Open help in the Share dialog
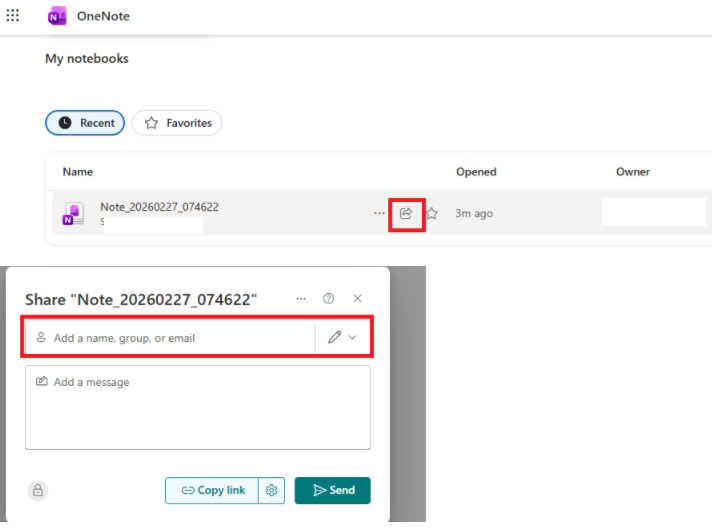712x532 pixels. (x=328, y=298)
